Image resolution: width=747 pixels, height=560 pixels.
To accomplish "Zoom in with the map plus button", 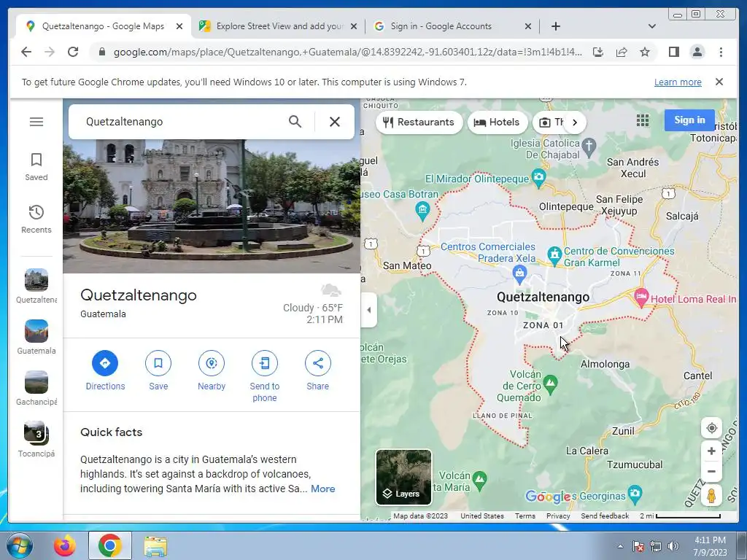I will click(711, 451).
